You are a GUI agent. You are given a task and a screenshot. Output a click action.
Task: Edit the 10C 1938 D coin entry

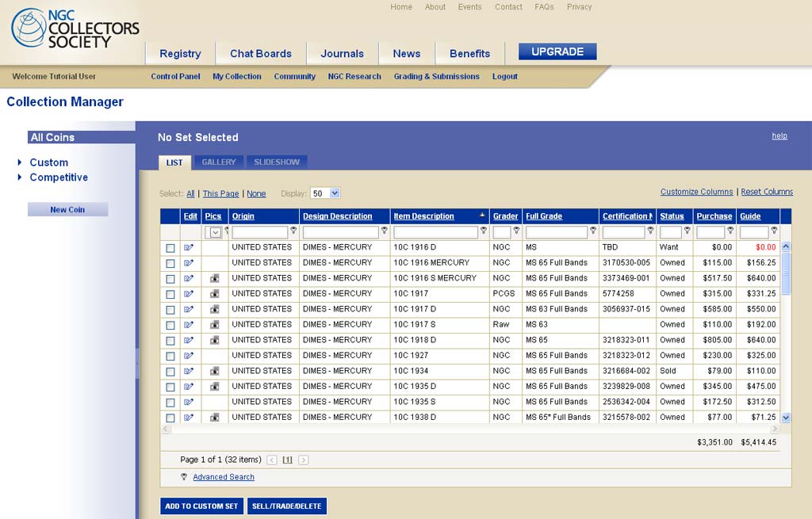[x=189, y=418]
